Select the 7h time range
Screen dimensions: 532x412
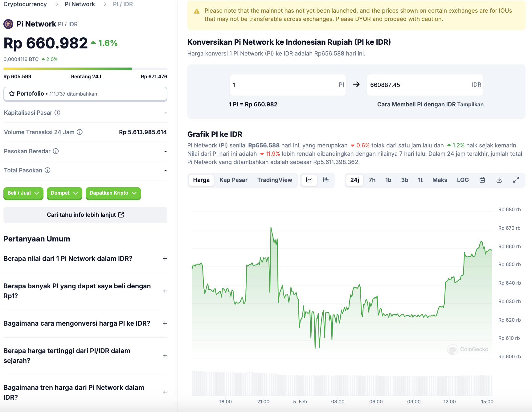tap(372, 180)
